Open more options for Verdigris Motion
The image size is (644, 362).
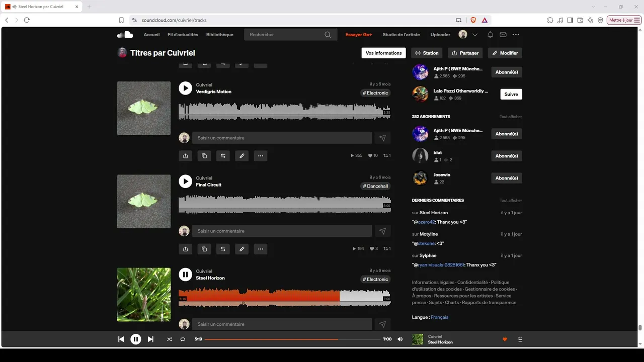pyautogui.click(x=260, y=156)
